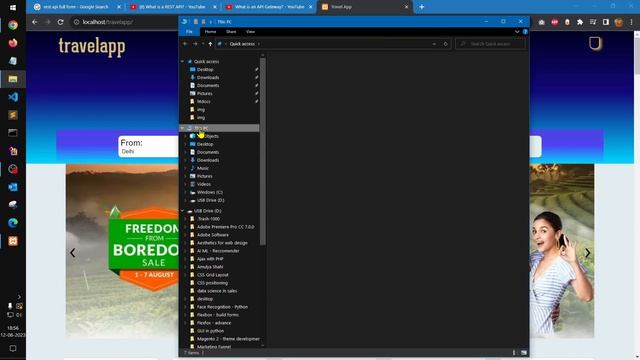Click the back arrow in File Explorer

coord(185,44)
